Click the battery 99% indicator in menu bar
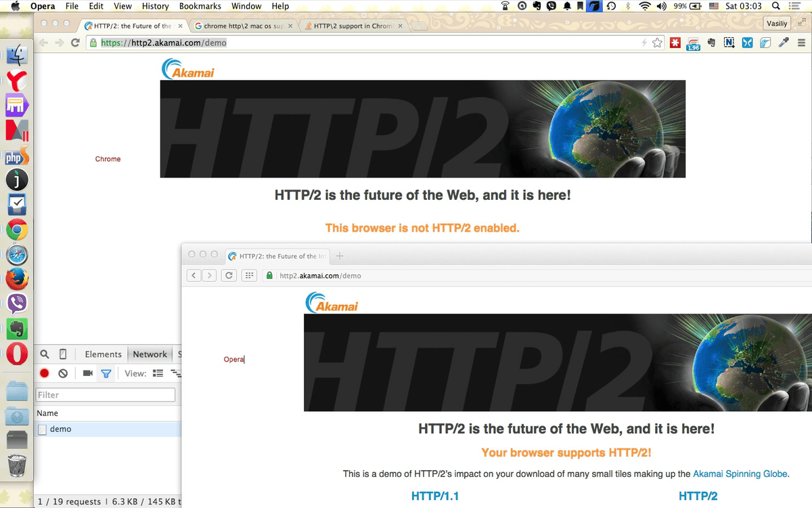The image size is (812, 508). pos(687,6)
